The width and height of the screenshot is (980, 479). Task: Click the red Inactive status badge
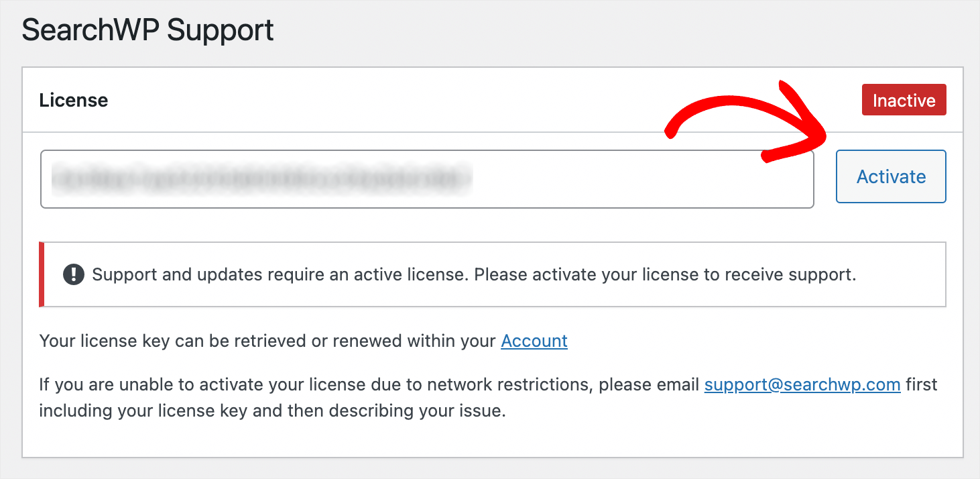point(904,100)
